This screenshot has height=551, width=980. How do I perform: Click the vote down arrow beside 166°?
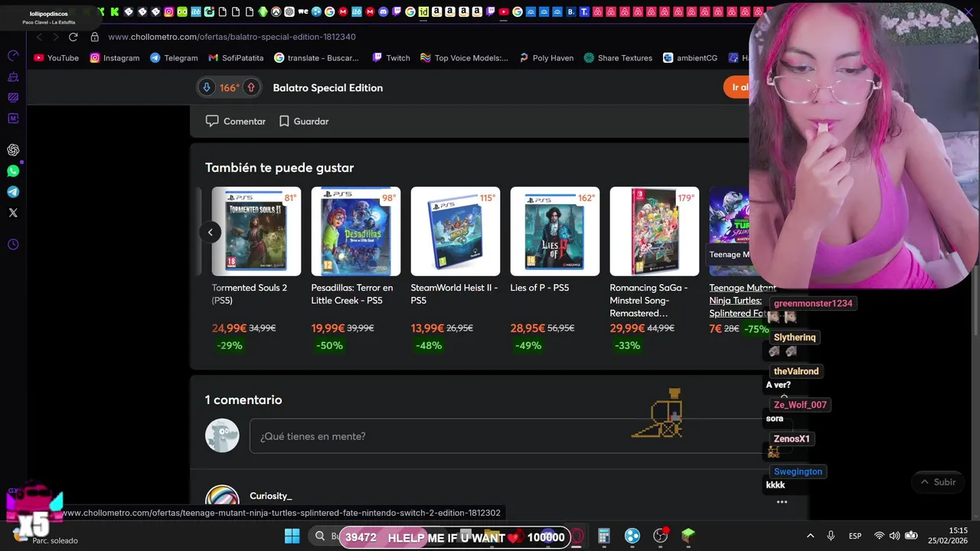[207, 88]
